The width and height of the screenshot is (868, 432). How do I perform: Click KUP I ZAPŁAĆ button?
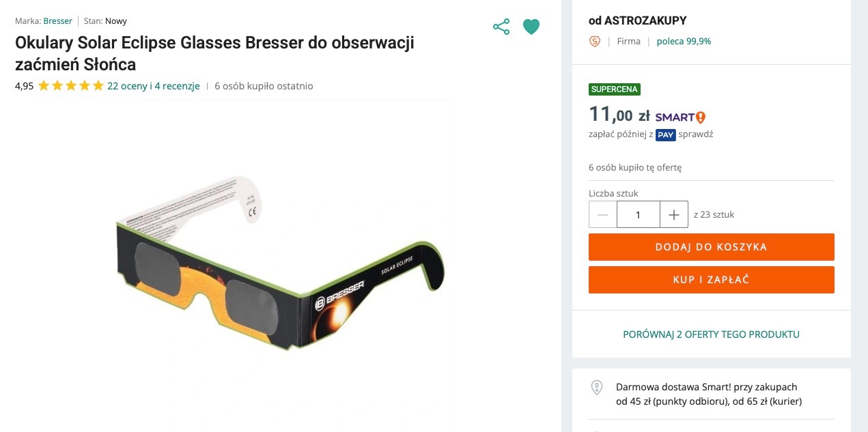coord(712,280)
